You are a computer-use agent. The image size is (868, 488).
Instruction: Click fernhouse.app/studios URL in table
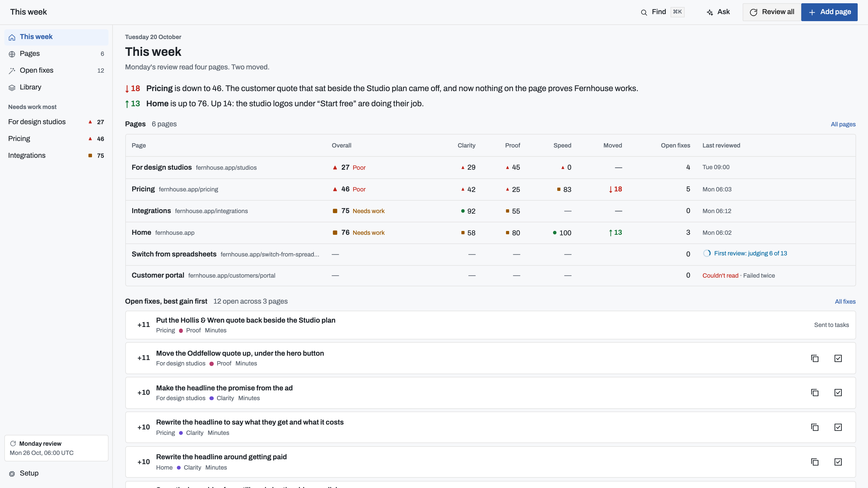point(226,168)
